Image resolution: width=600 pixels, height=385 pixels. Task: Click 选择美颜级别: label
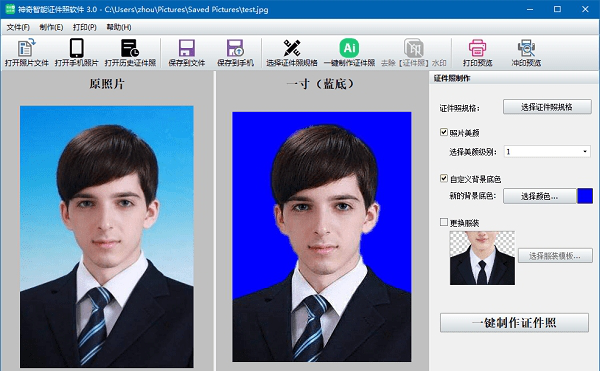pos(473,152)
